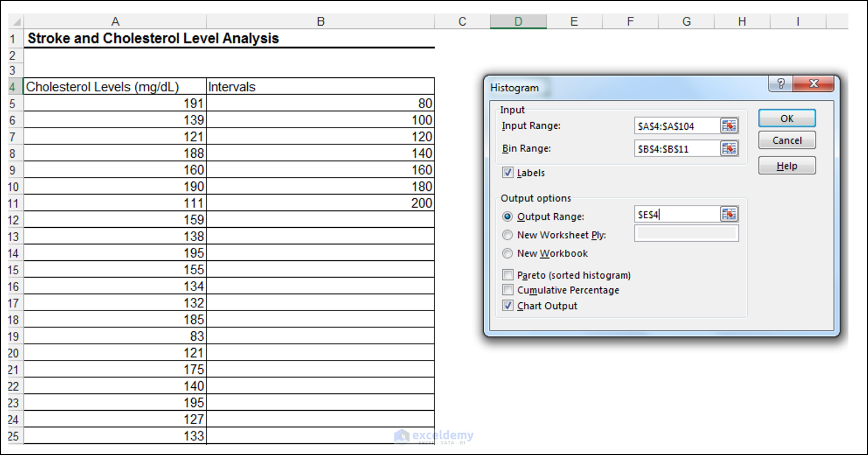Viewport: 868px width, 455px height.
Task: Click the Help button
Action: coord(787,166)
